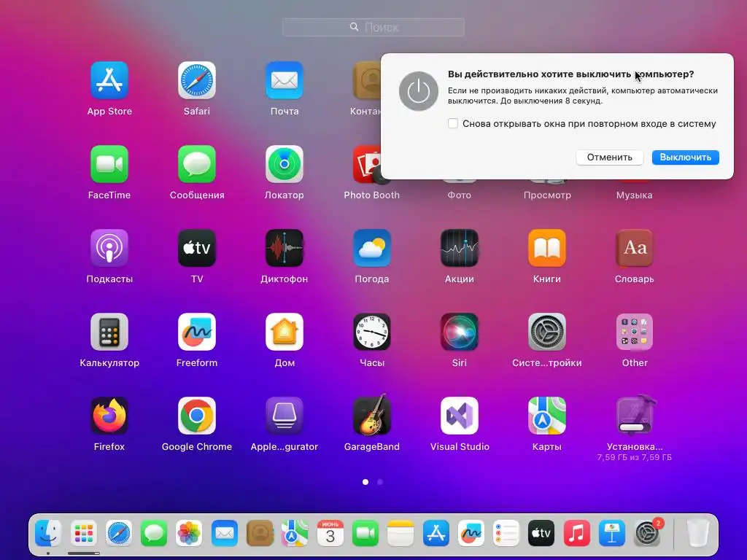Click the Launchpad Поиск search field
Viewport: 747px width, 560px height.
(x=373, y=27)
